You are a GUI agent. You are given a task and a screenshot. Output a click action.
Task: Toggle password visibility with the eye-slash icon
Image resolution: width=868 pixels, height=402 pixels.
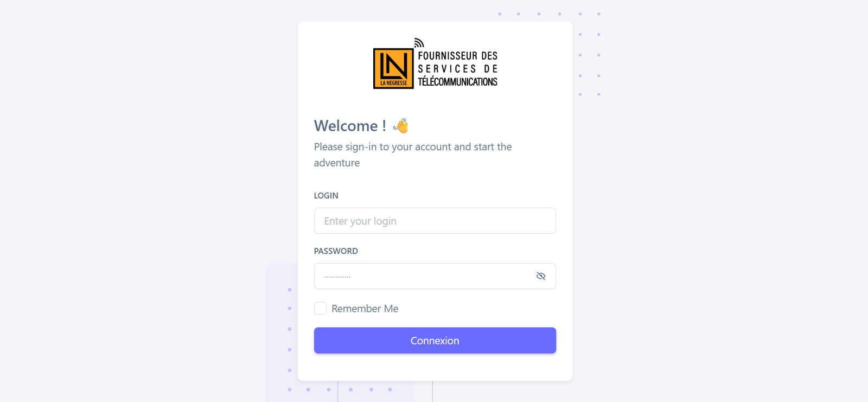(x=541, y=276)
